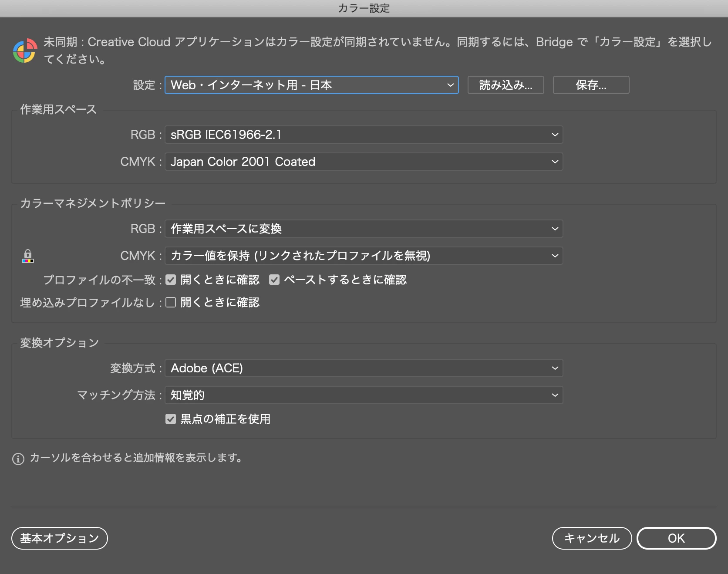
Task: Open the working space RGB dropdown
Action: tap(364, 135)
